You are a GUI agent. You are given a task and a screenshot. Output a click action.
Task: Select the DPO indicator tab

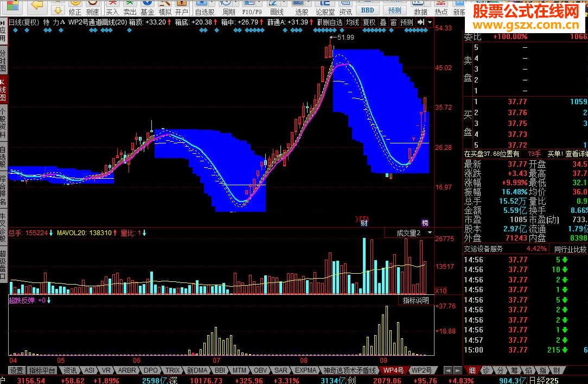pos(150,370)
